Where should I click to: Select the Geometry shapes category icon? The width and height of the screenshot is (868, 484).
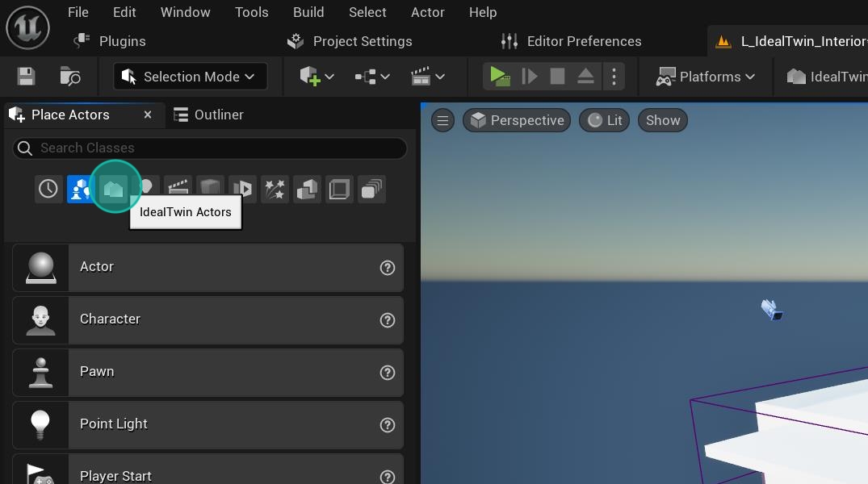click(307, 190)
